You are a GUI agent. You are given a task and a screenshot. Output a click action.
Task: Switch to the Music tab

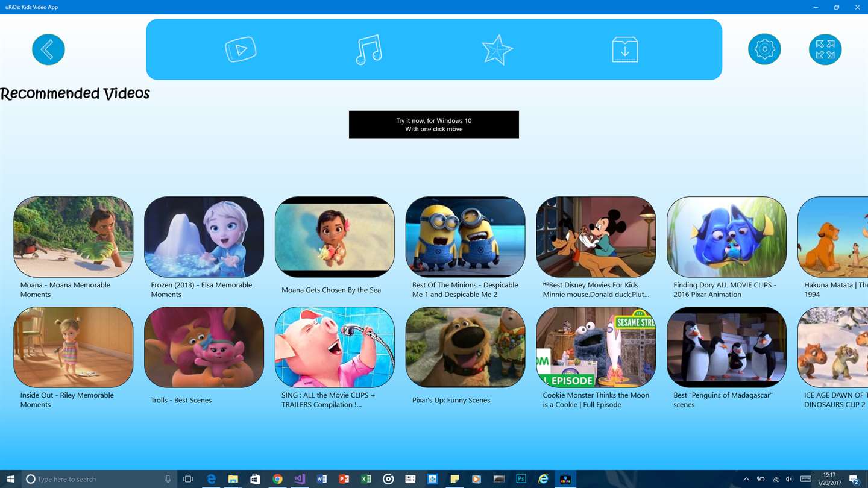369,49
